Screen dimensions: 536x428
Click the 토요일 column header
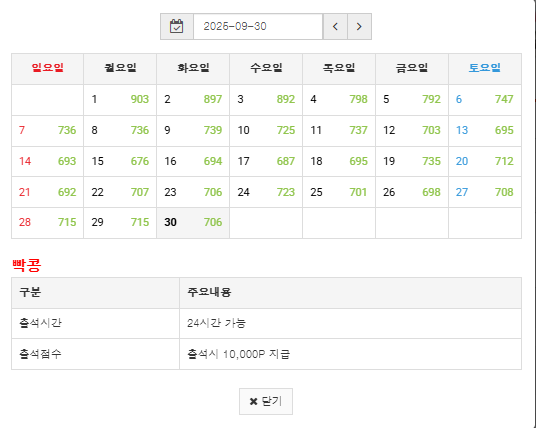pos(485,68)
